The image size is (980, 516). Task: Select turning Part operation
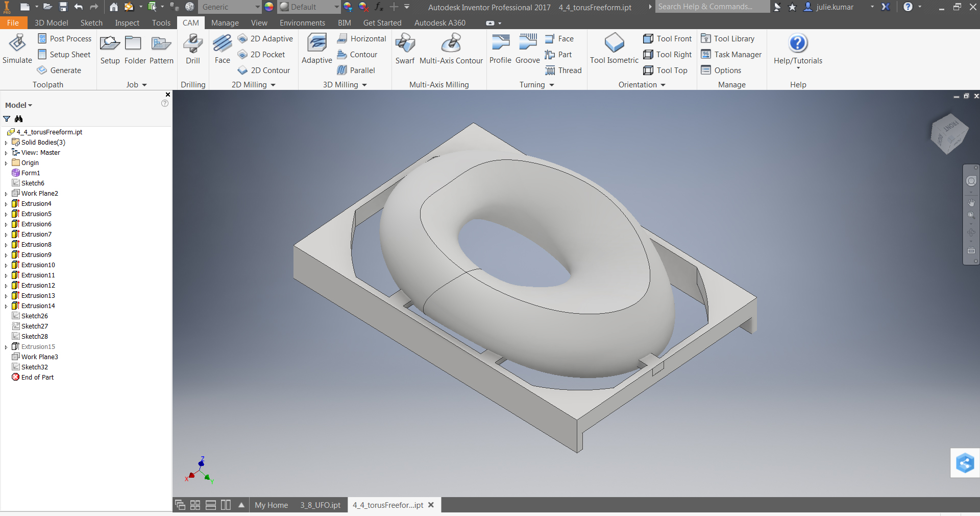558,55
